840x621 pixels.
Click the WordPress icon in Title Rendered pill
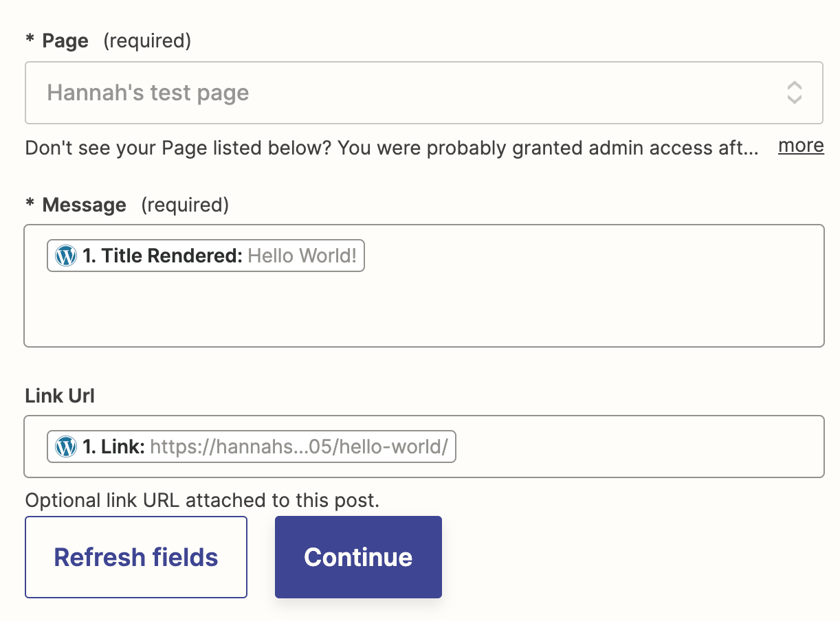(x=66, y=256)
